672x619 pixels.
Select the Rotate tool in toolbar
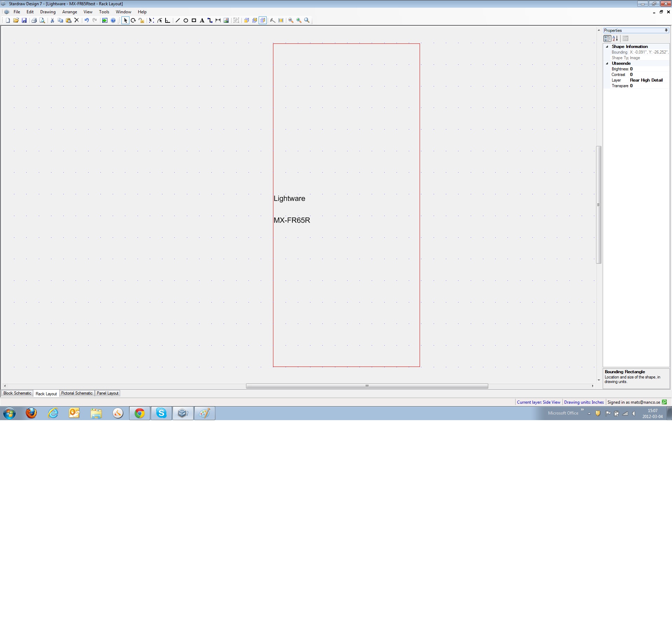[x=133, y=21]
